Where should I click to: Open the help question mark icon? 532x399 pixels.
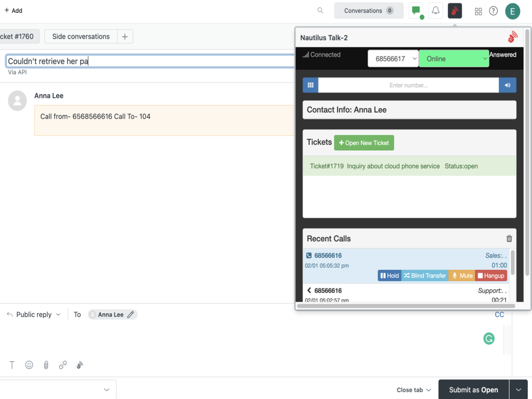click(x=494, y=11)
